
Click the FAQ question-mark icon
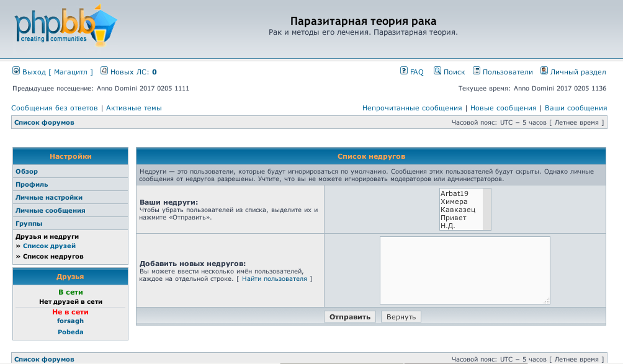pyautogui.click(x=404, y=71)
